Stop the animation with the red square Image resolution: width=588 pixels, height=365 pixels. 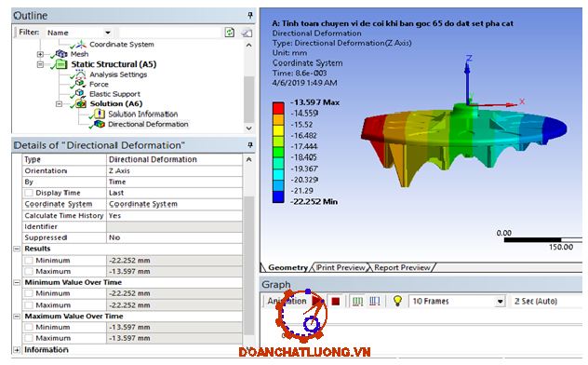click(336, 302)
